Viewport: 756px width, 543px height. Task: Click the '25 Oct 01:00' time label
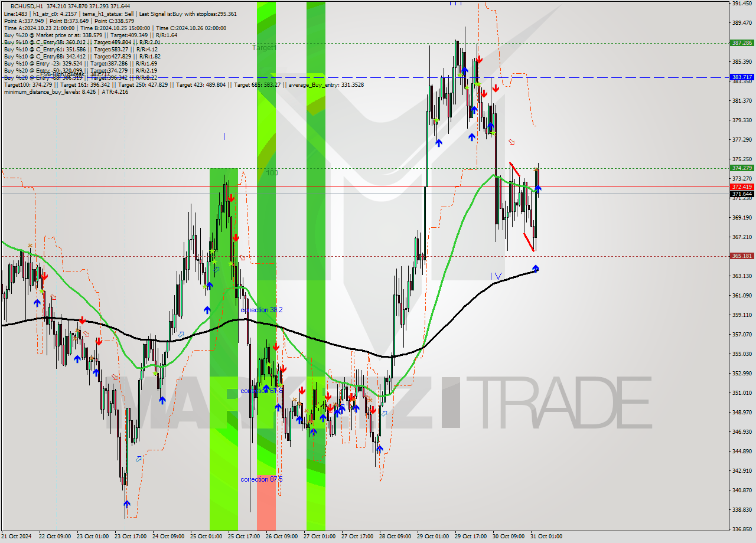pyautogui.click(x=206, y=537)
